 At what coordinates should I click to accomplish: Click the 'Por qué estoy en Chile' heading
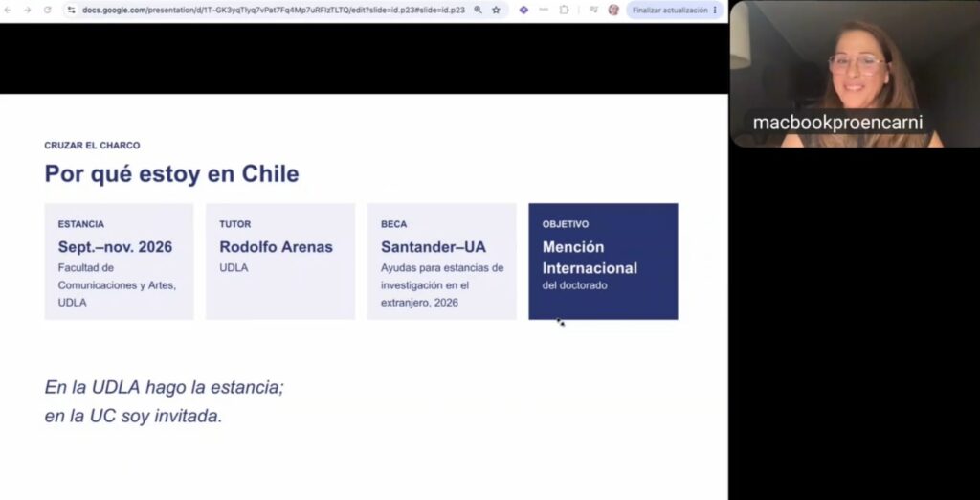tap(172, 174)
